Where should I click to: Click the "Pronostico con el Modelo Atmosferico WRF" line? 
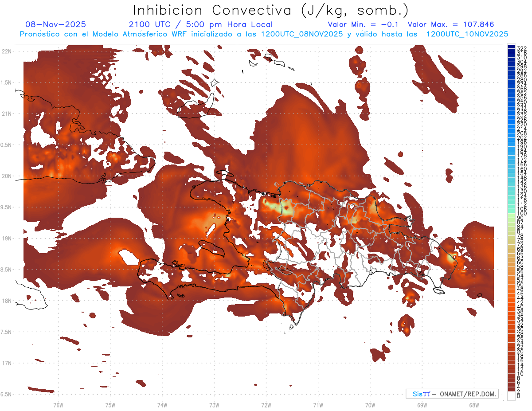pos(264,34)
